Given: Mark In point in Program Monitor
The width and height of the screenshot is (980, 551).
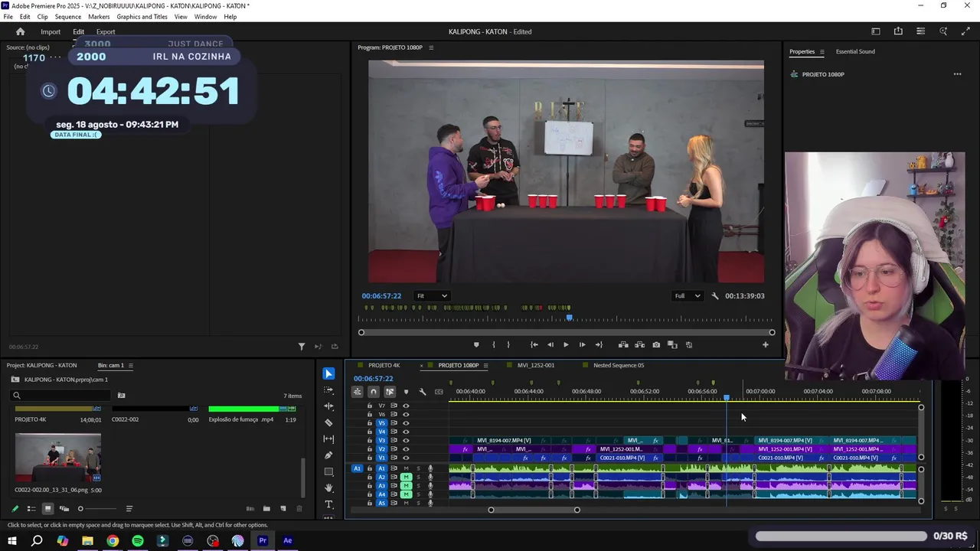Looking at the screenshot, I should tap(493, 345).
